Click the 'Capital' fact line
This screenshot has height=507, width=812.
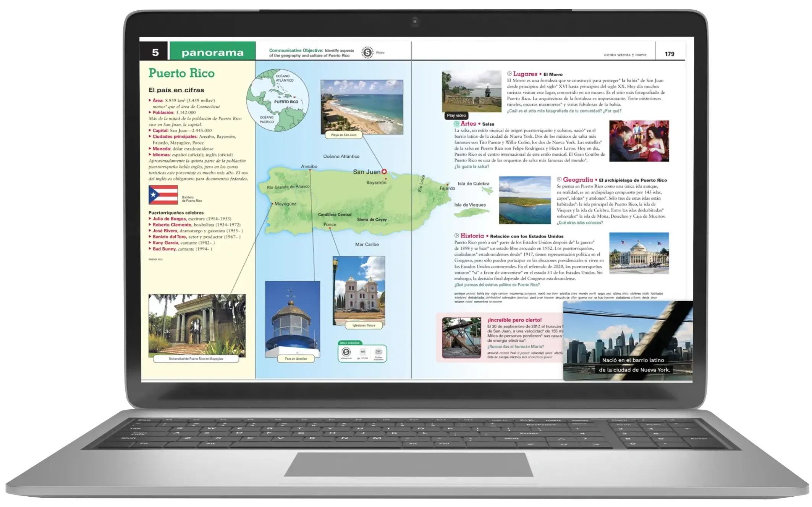click(180, 131)
